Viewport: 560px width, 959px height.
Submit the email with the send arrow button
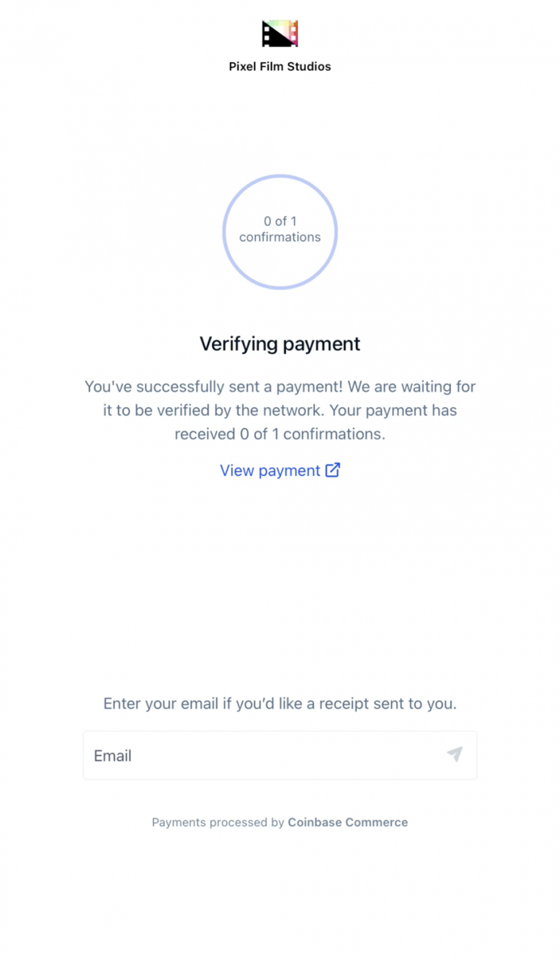click(x=455, y=754)
